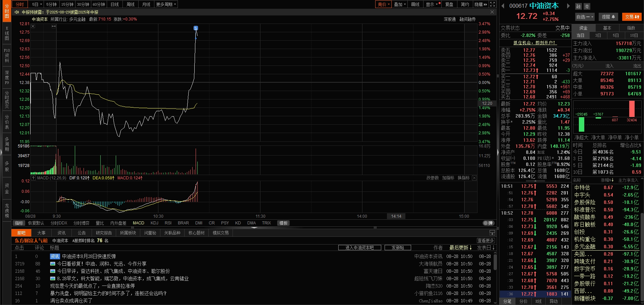Select the 量比 indicator
Image resolution: width=644 pixels, height=305 pixels.
click(x=100, y=223)
